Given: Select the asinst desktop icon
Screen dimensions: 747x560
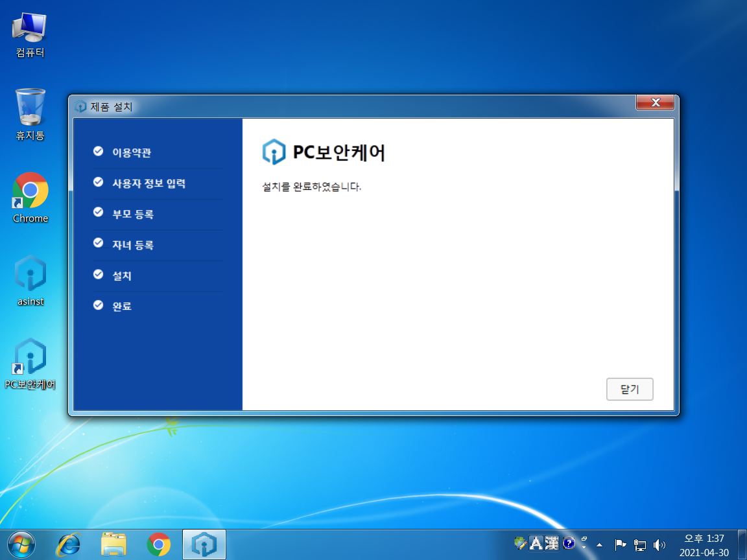Looking at the screenshot, I should (x=30, y=281).
